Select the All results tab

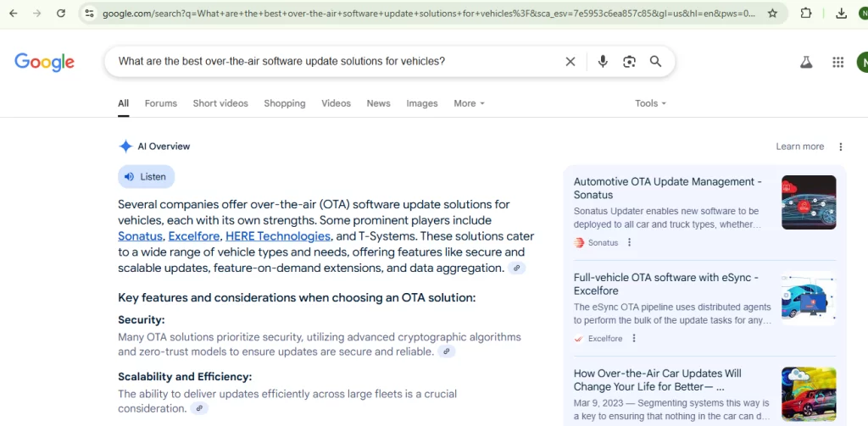[x=123, y=103]
